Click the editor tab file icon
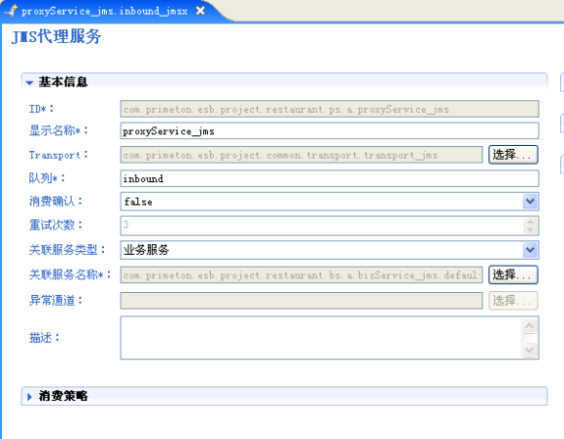 pos(12,11)
